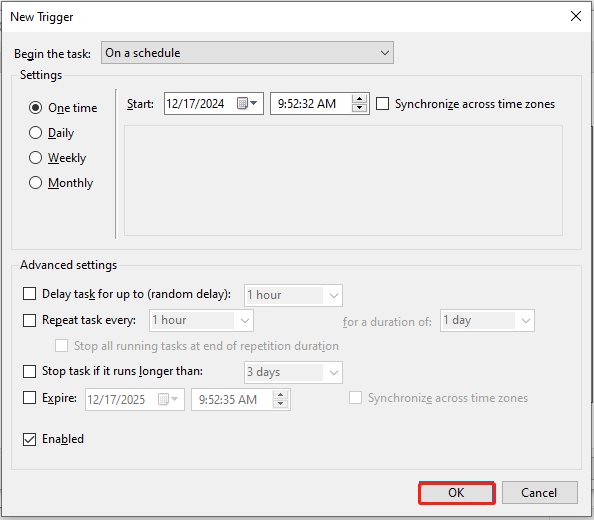
Task: Confirm the trigger with OK
Action: click(457, 493)
